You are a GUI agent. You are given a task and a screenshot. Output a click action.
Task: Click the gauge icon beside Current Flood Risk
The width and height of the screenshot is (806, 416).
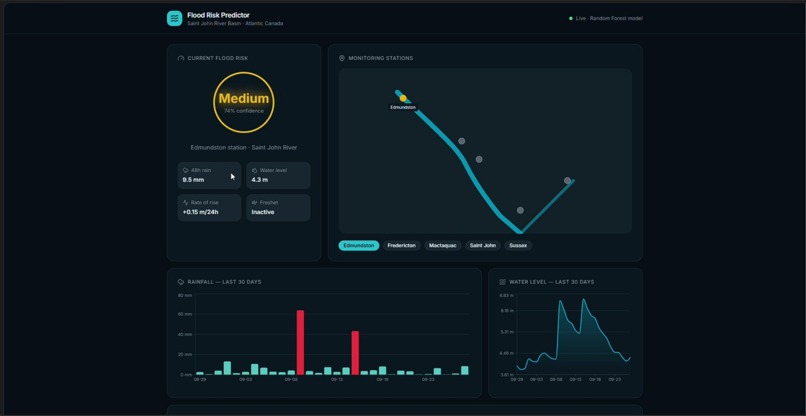181,59
